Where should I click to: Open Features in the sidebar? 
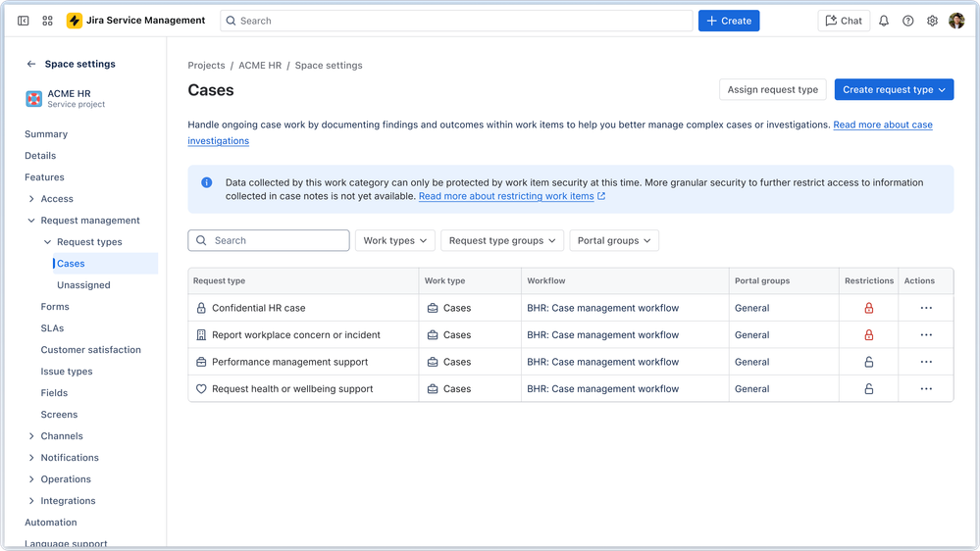tap(44, 177)
